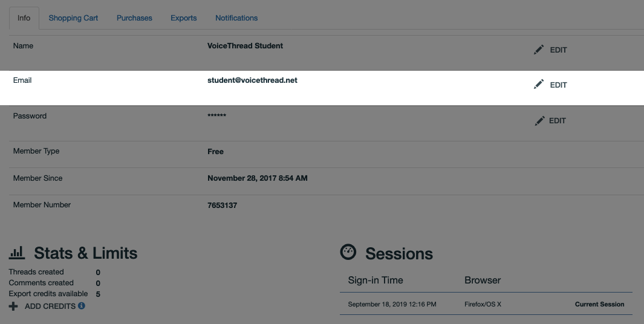Screen dimensions: 644x324
Task: Open the info icon beside ADD CREDITS
Action: click(x=81, y=305)
